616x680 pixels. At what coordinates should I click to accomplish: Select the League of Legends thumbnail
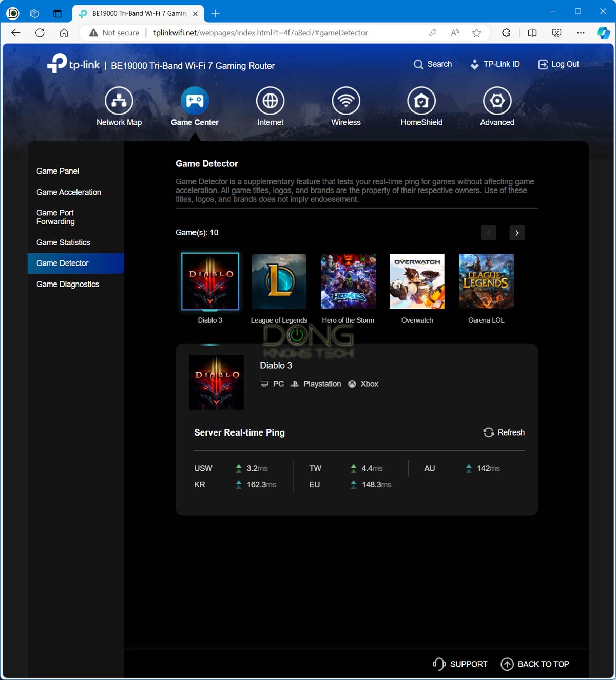click(279, 281)
